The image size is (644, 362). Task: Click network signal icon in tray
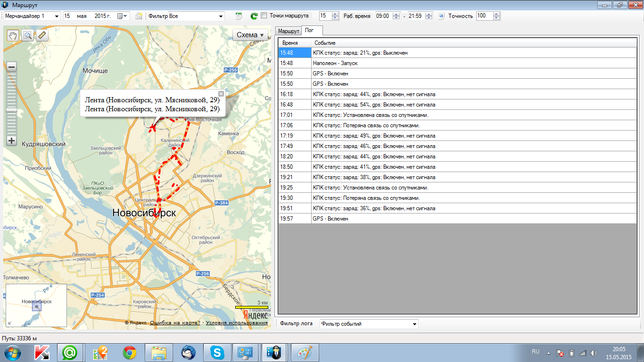[x=583, y=353]
